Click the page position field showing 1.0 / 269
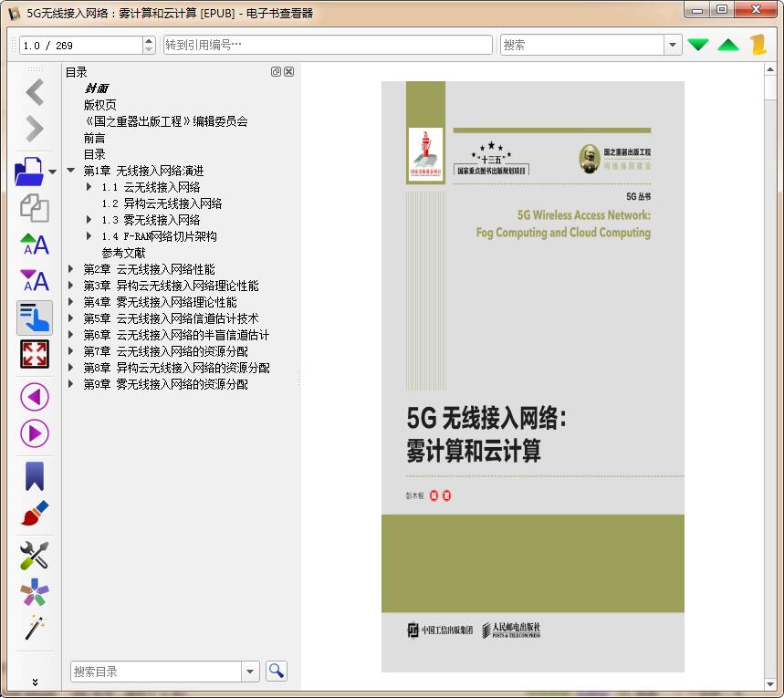The image size is (784, 698). point(81,45)
